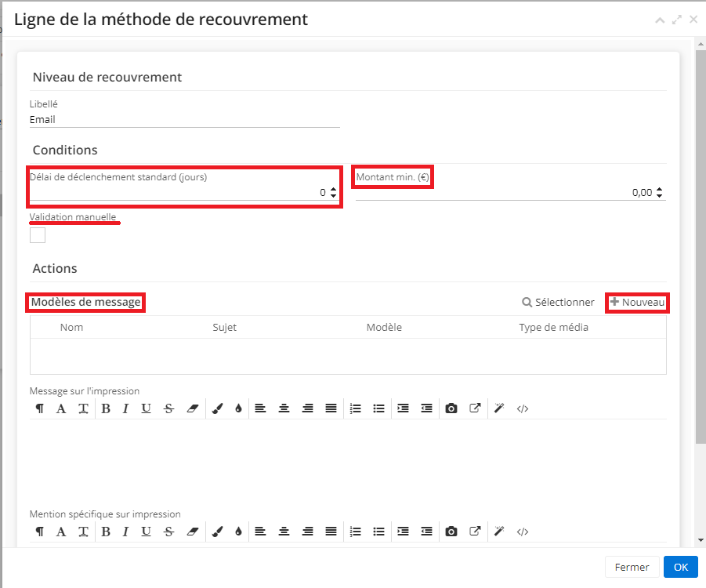
Task: Toggle bold in Message sur l'impression toolbar
Action: pyautogui.click(x=105, y=408)
